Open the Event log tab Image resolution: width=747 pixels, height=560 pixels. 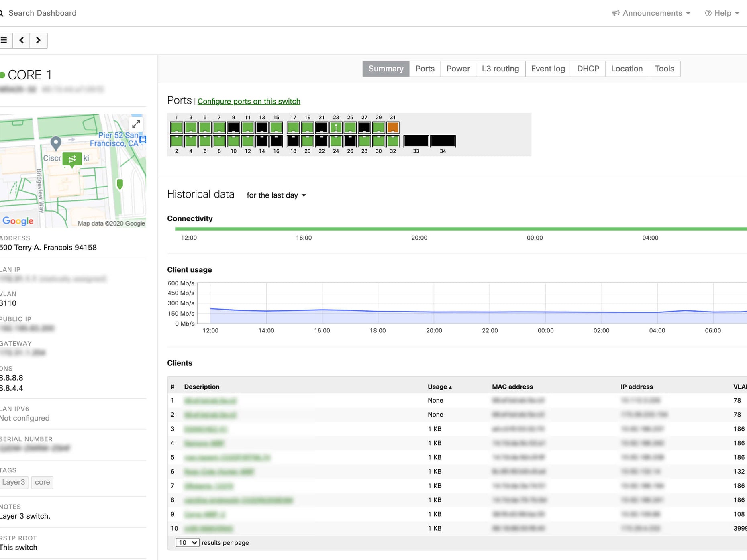click(548, 69)
